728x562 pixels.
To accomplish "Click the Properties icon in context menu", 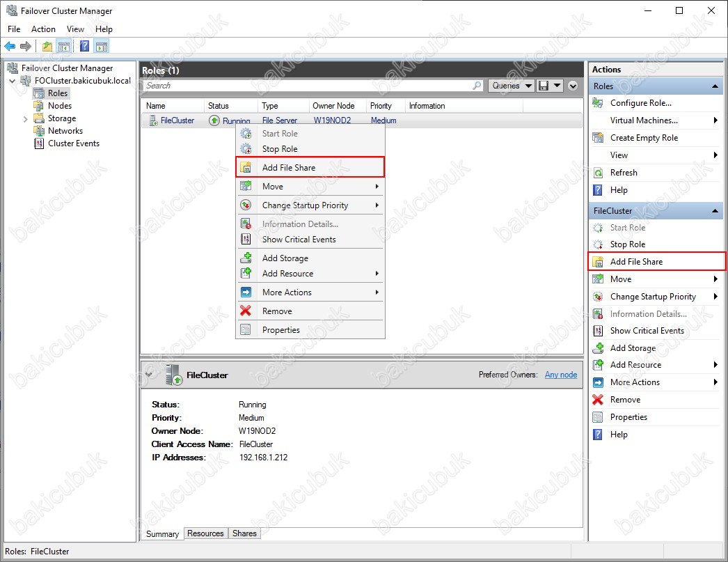I will click(246, 330).
